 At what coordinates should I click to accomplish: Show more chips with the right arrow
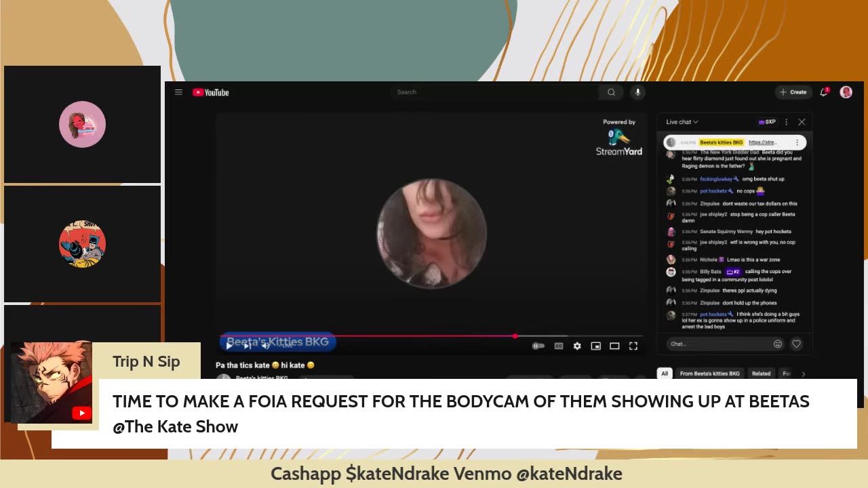[x=804, y=373]
